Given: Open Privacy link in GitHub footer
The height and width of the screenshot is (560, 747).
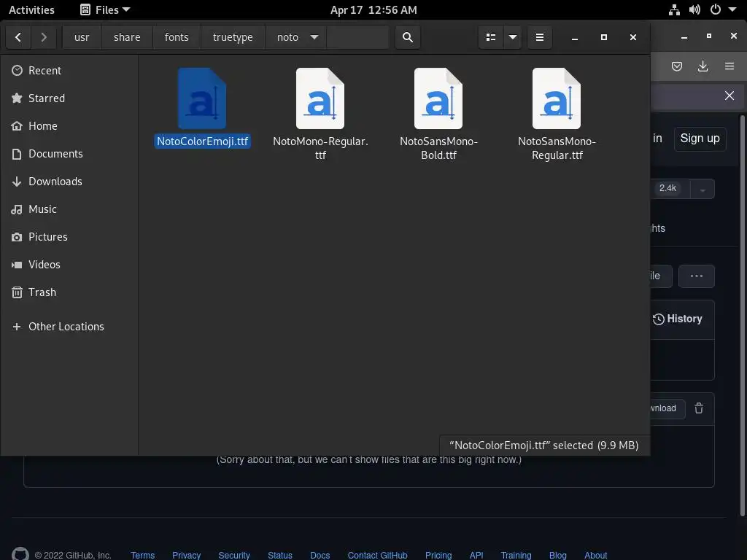Looking at the screenshot, I should tap(186, 555).
